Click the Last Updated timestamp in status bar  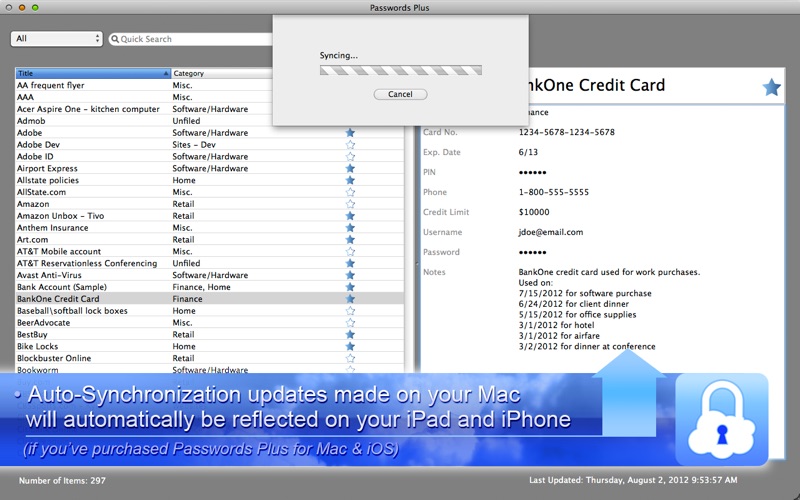click(633, 480)
